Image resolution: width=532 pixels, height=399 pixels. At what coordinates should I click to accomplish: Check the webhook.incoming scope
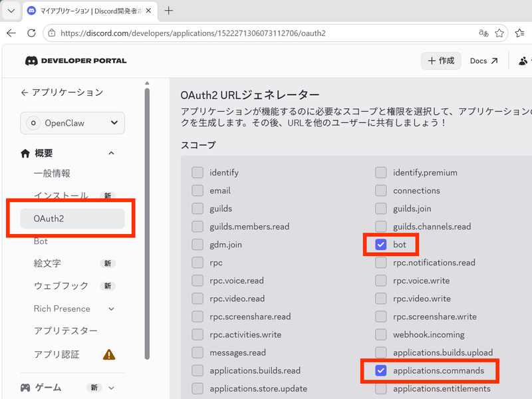tap(380, 334)
